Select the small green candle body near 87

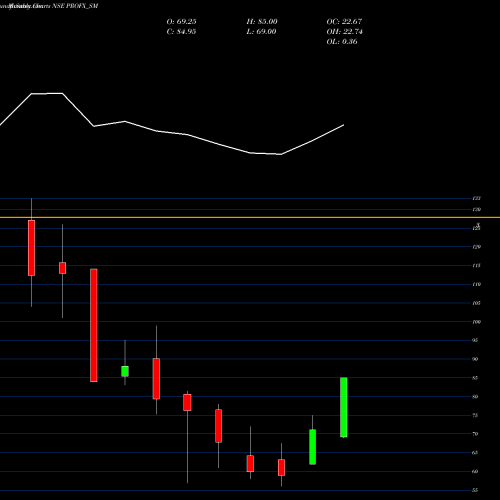pyautogui.click(x=125, y=371)
